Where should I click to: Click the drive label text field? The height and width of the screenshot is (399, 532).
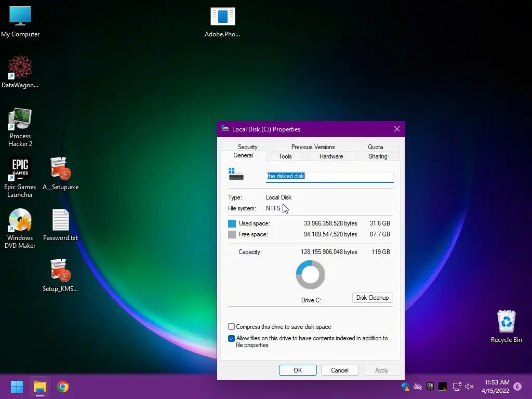click(330, 176)
